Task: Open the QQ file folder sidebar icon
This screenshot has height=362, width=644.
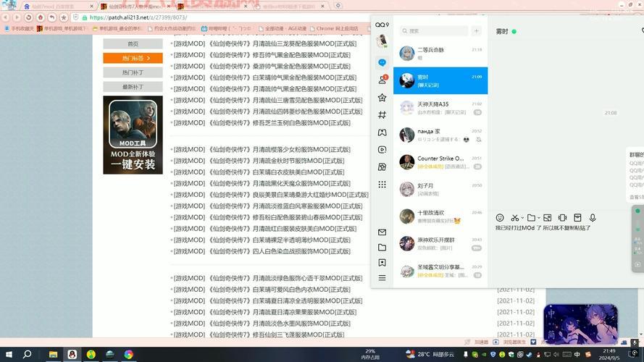Action: coord(382,247)
